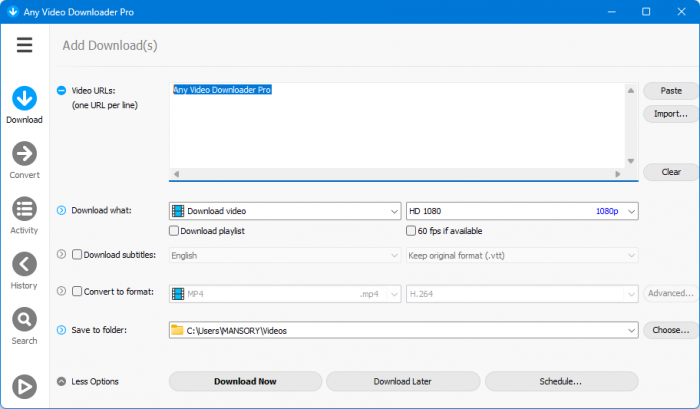Toggle the Convert to format checkbox

[77, 292]
